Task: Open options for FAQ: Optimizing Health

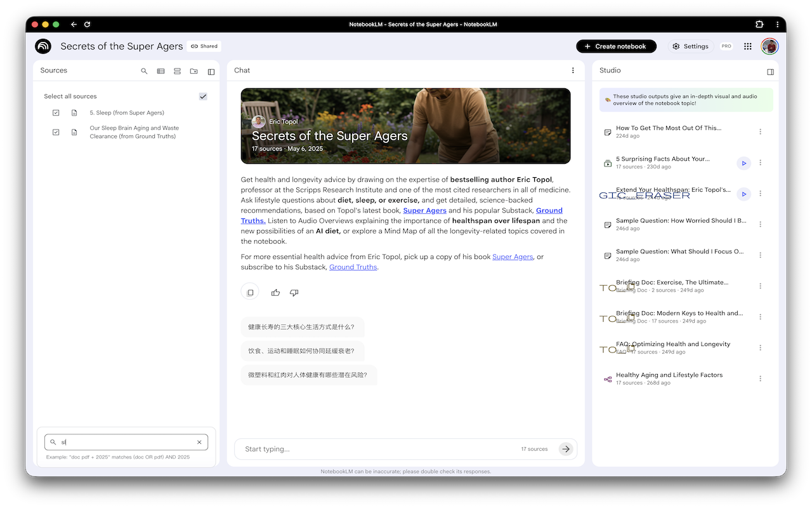Action: click(760, 348)
